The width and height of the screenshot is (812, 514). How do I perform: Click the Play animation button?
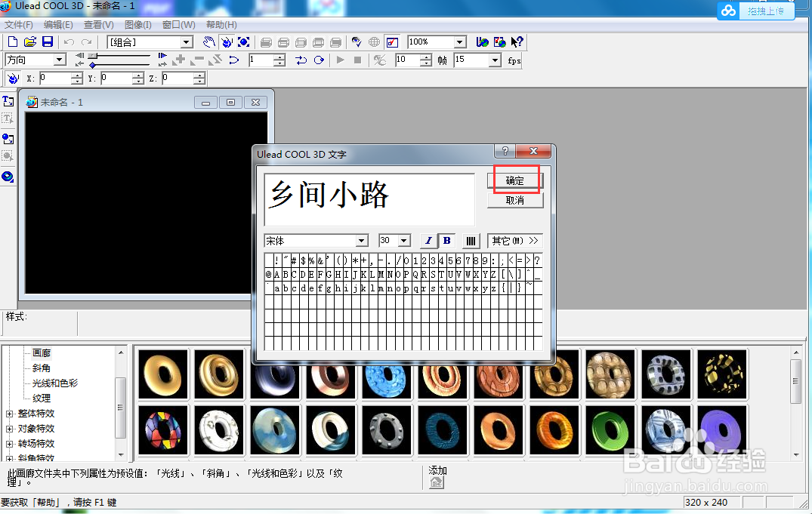[340, 60]
